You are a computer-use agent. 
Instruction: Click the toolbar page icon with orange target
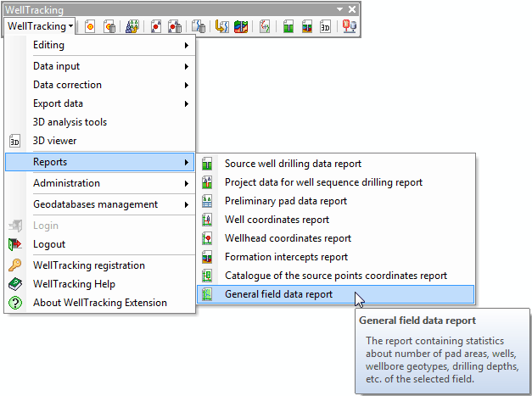90,26
